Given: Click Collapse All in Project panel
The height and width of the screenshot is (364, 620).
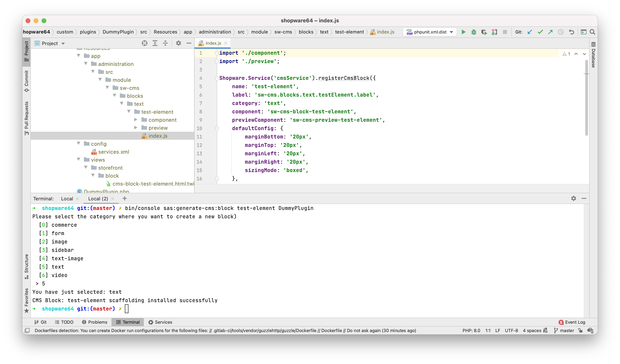Looking at the screenshot, I should click(165, 43).
